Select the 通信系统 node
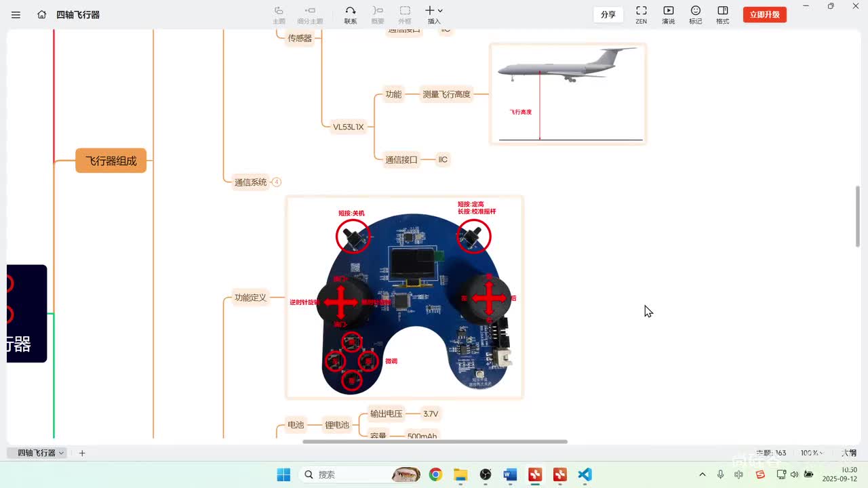Screen dimensions: 868x488 point(250,182)
